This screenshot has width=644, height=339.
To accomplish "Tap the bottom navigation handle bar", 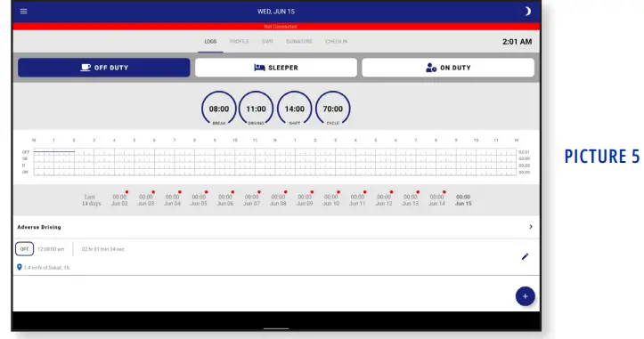I will pyautogui.click(x=276, y=328).
